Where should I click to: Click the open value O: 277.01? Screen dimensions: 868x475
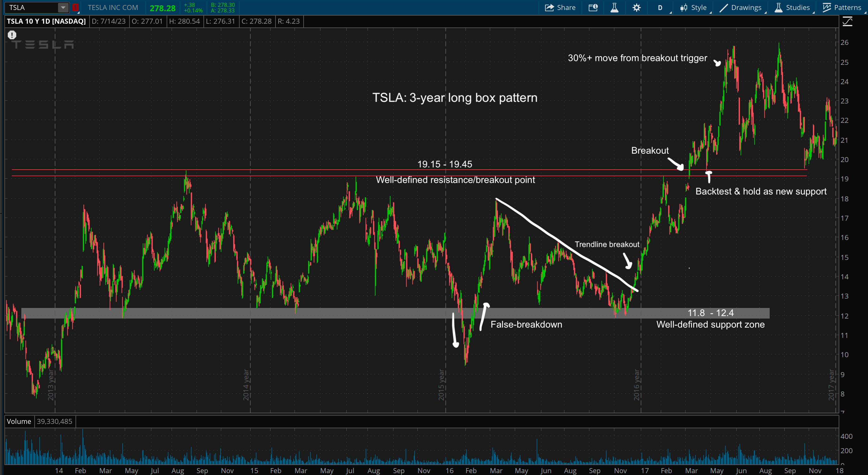coord(147,21)
